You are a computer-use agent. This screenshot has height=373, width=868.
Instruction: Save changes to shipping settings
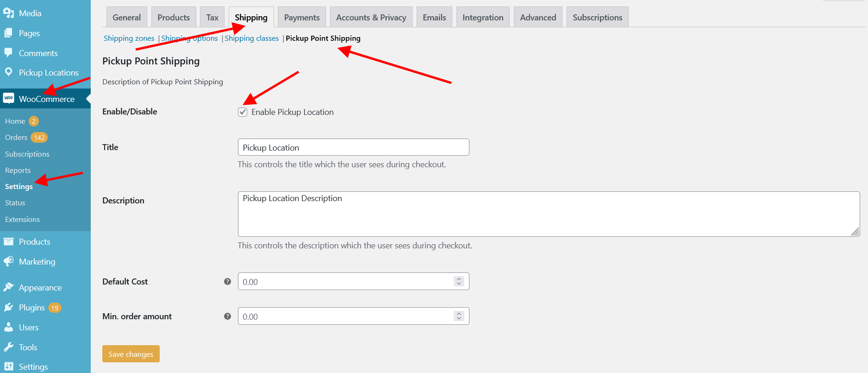tap(131, 354)
